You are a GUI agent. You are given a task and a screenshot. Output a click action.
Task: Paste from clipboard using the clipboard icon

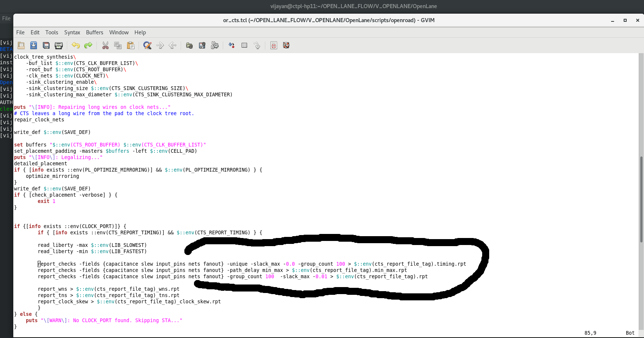130,45
